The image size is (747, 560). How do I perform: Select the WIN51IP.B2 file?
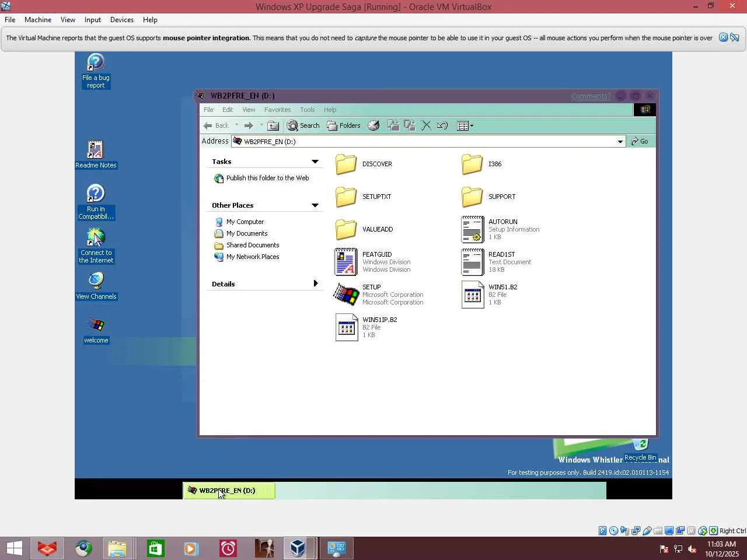point(366,327)
